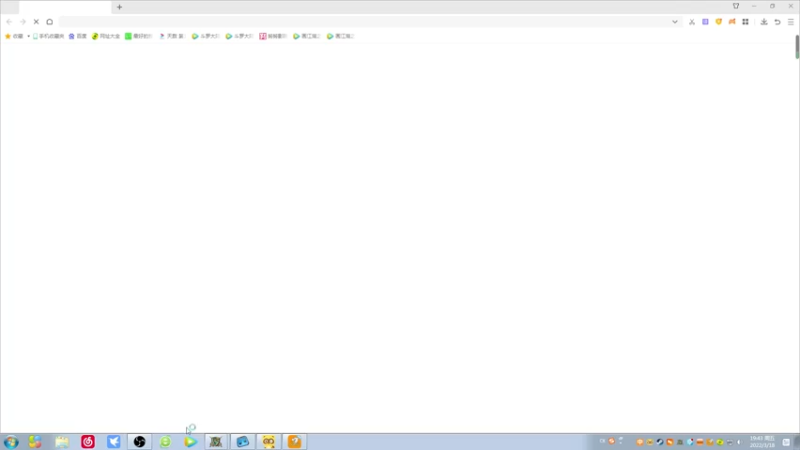This screenshot has height=450, width=800.
Task: Go forward to the next page
Action: click(22, 22)
